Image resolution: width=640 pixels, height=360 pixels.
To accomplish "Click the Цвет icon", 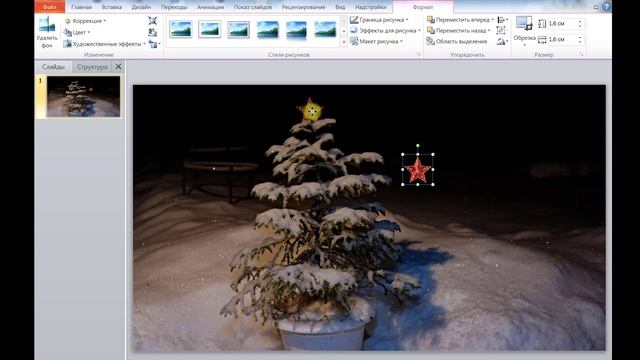I will 68,32.
